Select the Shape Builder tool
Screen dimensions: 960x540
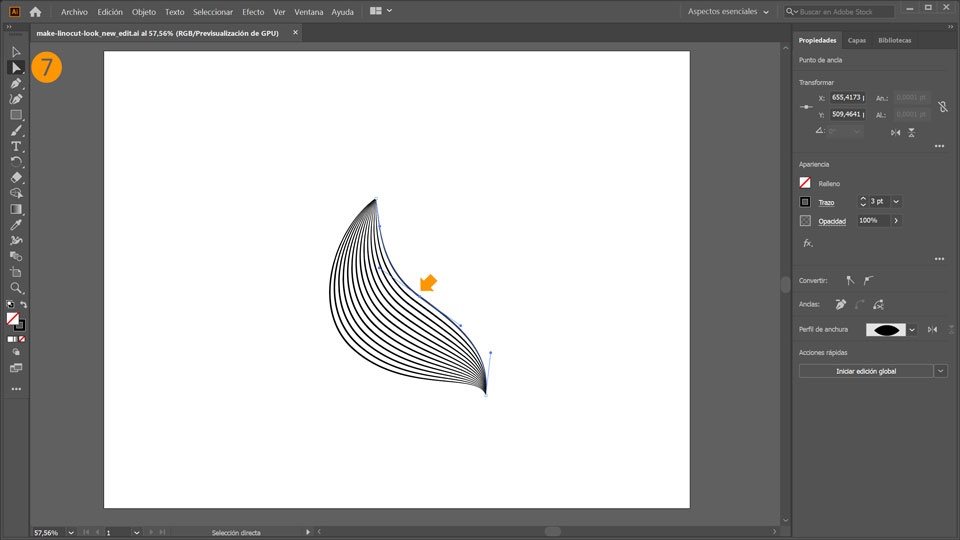[x=16, y=193]
